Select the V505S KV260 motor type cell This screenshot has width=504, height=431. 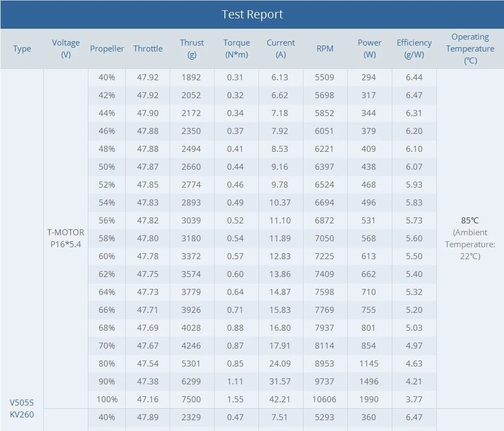click(22, 408)
